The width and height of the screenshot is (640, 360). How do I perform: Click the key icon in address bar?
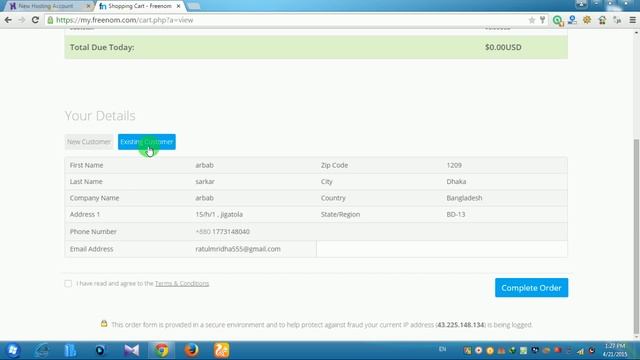tap(542, 20)
